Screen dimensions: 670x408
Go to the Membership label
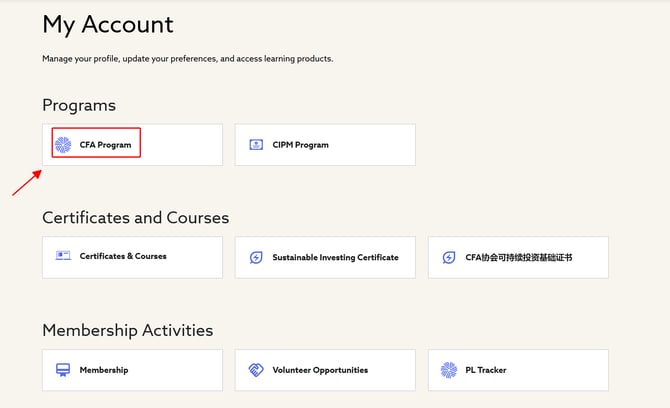(104, 370)
